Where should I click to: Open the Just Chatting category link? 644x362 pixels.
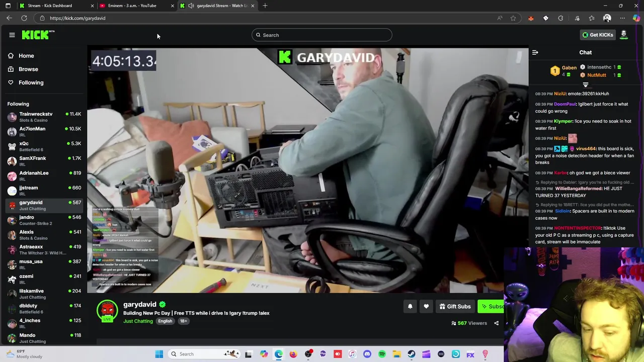(138, 321)
